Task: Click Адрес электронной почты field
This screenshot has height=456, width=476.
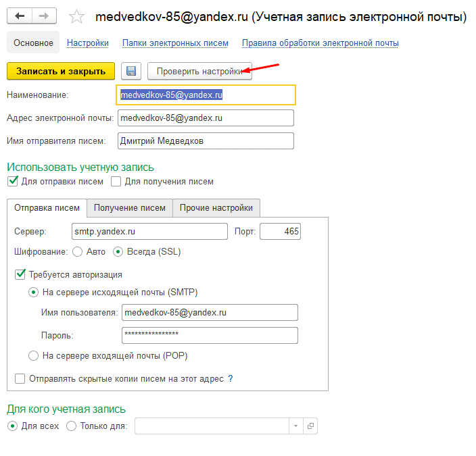Action: (206, 118)
